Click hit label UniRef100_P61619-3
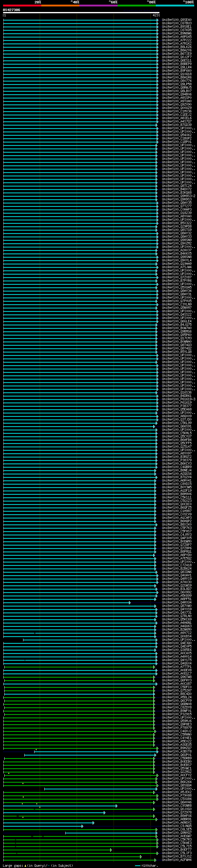 (179, 399)
